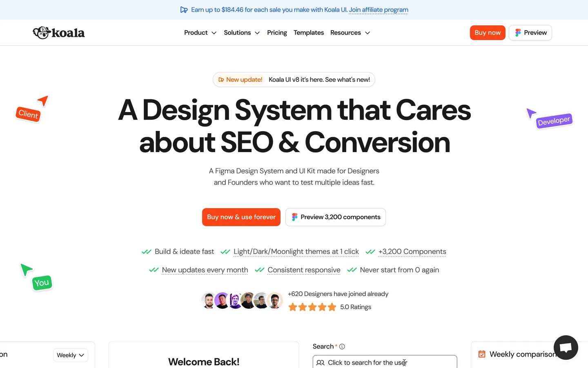Expand the Resources chevron arrow
This screenshot has height=368, width=588.
[x=367, y=33]
